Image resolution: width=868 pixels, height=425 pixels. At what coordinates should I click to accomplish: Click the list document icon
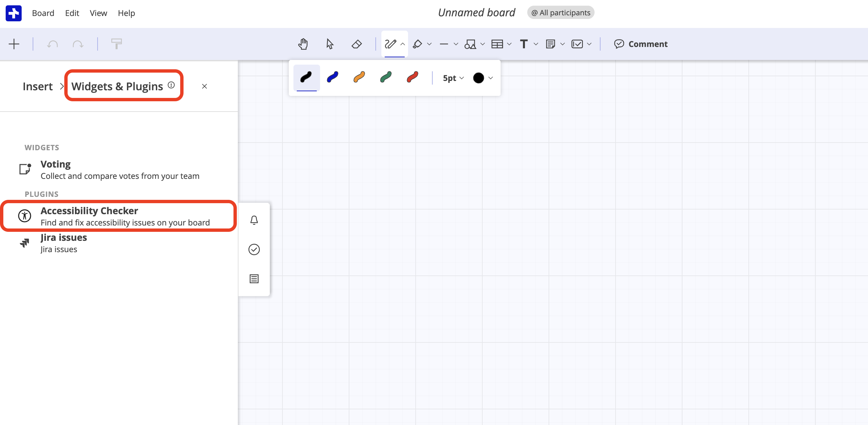(x=254, y=279)
